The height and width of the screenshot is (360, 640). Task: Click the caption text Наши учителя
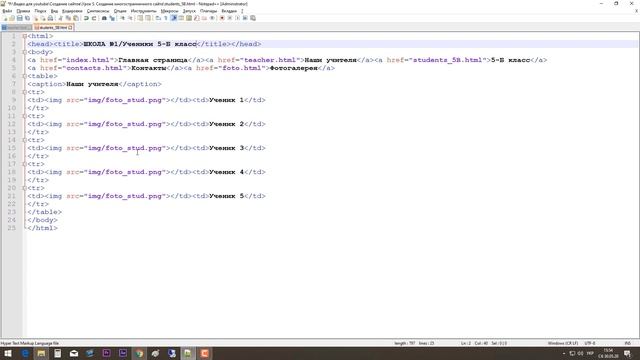coord(92,84)
